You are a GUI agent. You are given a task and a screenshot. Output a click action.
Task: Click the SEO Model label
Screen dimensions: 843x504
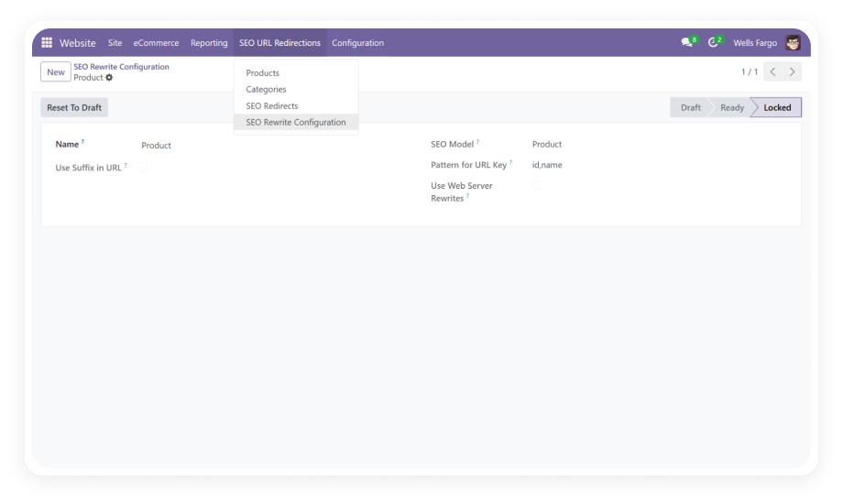[x=452, y=144]
